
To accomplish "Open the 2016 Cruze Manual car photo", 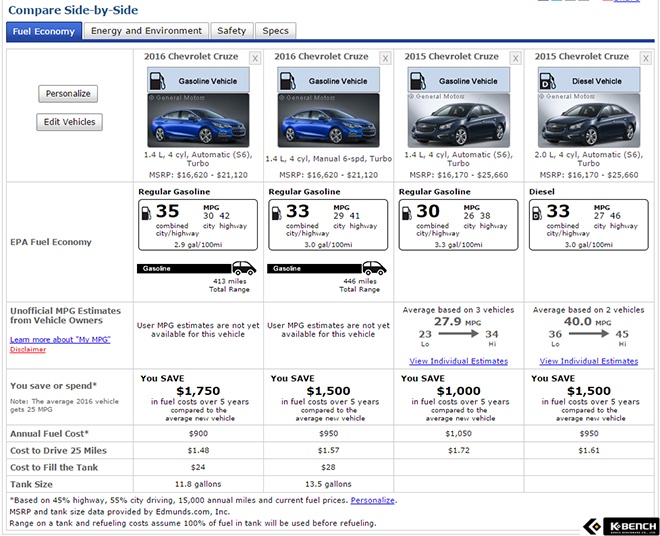I will (x=328, y=120).
